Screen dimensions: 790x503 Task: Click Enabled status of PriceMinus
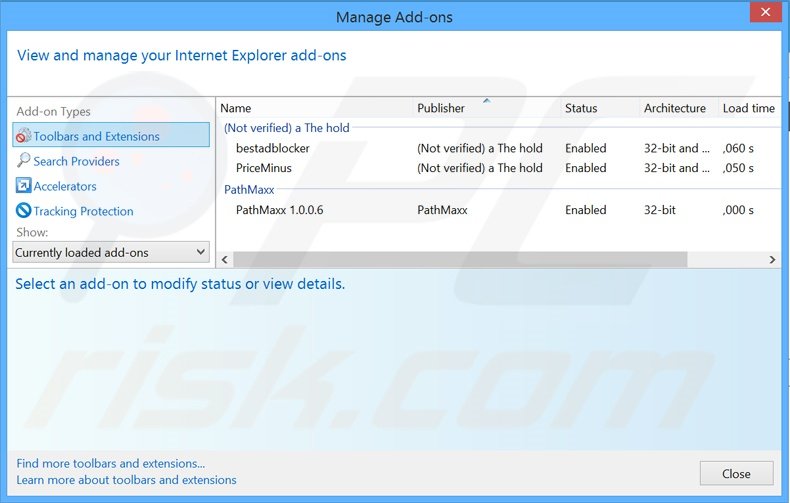[x=585, y=168]
